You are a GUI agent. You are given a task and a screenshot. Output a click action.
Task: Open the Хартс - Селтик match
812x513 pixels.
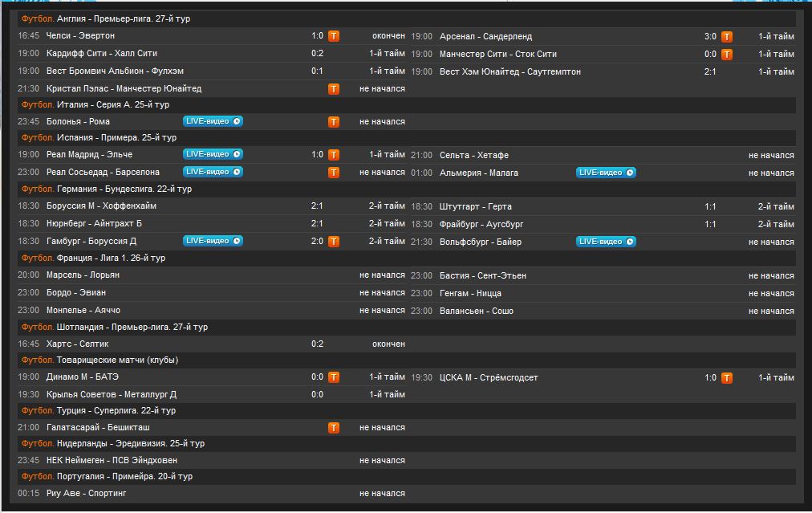[78, 344]
